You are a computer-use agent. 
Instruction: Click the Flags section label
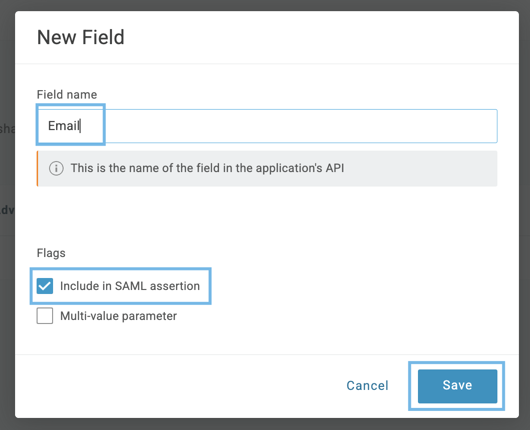(x=51, y=253)
